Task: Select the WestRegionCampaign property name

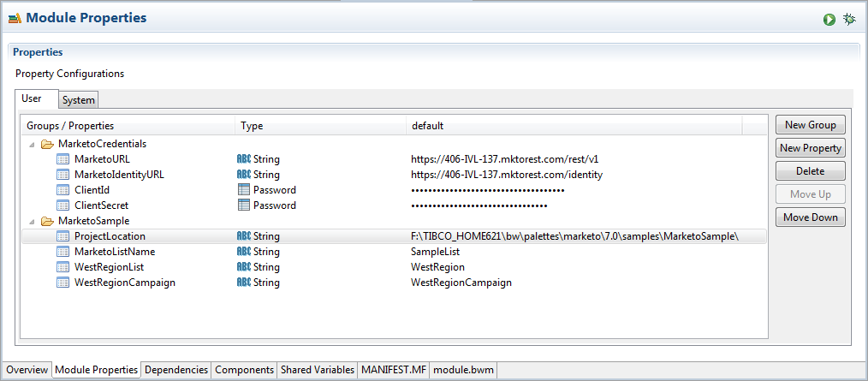Action: click(125, 283)
